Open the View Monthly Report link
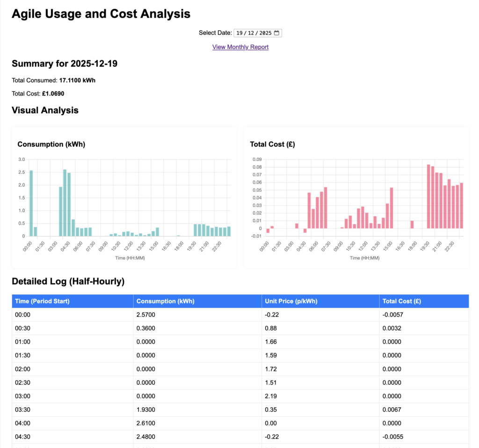479x448 pixels. (x=240, y=47)
